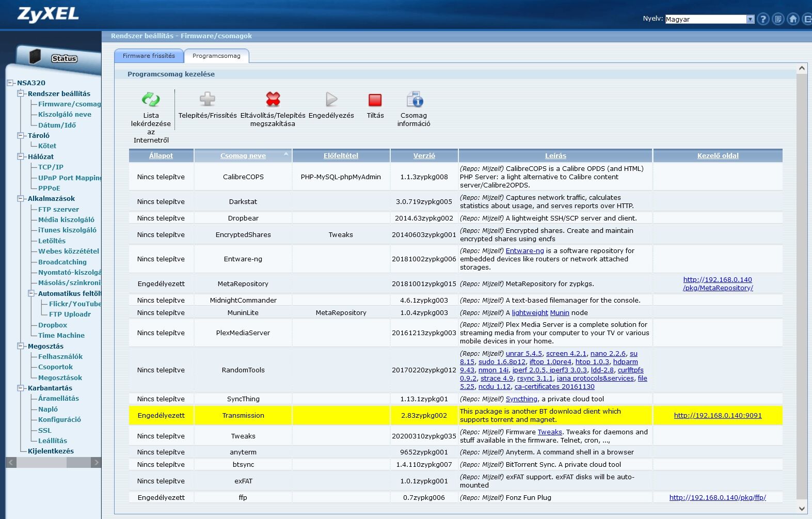Sort by the Állapot column header

pos(161,155)
